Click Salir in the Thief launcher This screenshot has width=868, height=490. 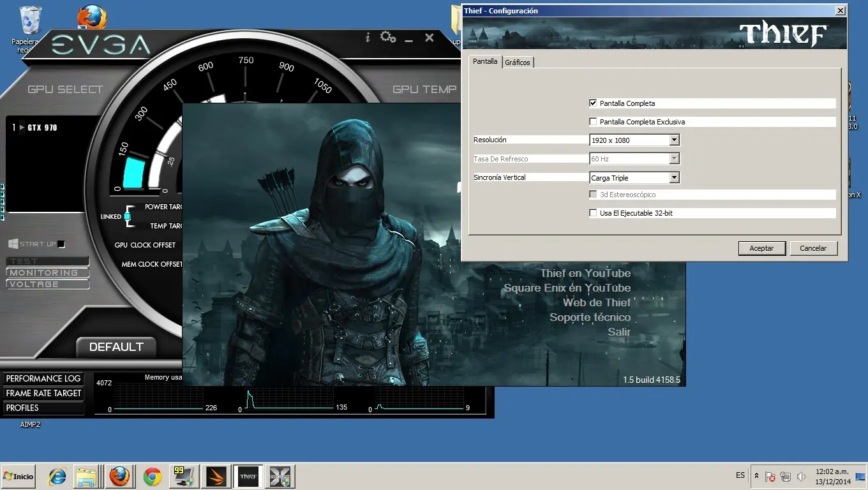619,332
